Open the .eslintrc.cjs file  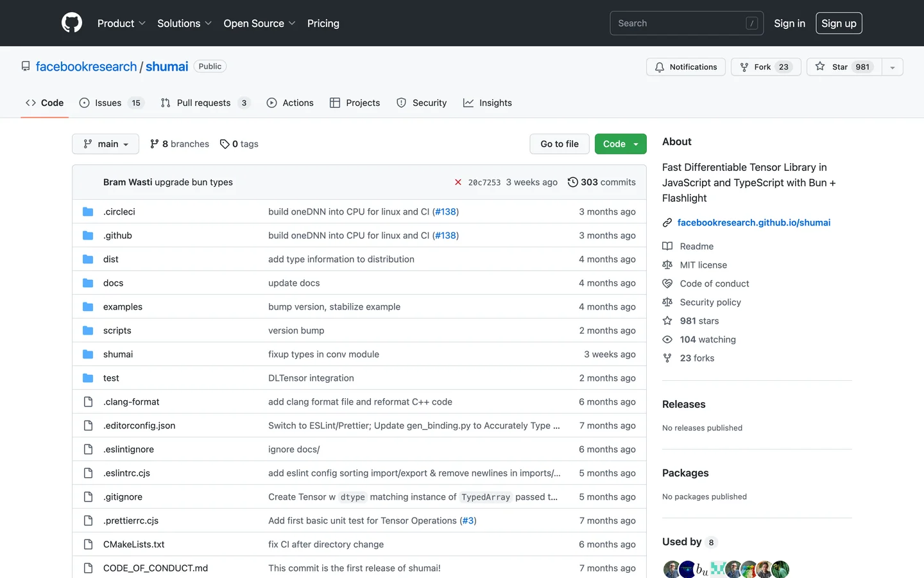[126, 473]
